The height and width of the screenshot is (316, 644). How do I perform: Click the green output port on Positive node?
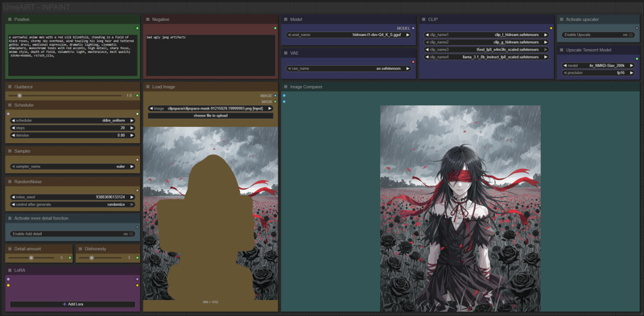137,28
